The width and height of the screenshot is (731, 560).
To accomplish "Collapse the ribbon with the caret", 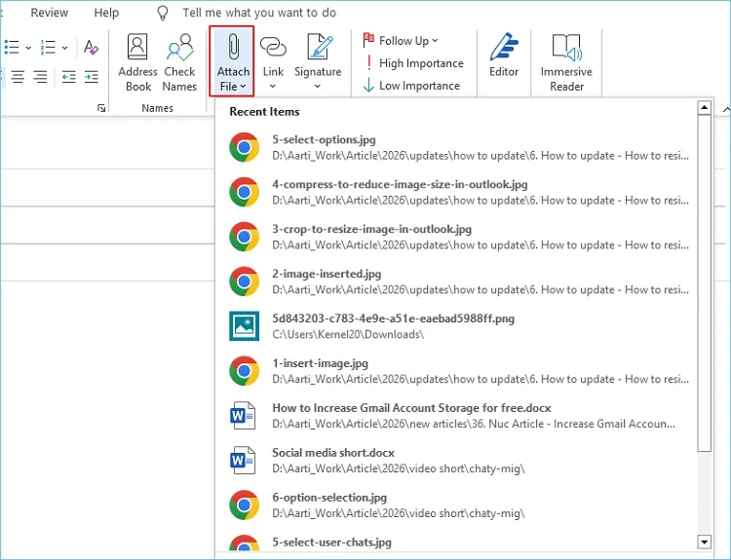I will 726,109.
